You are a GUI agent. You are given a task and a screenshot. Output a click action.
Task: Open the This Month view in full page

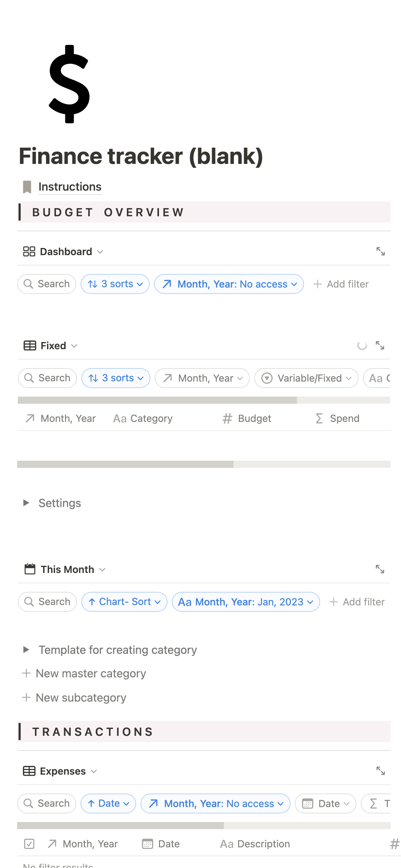(380, 569)
